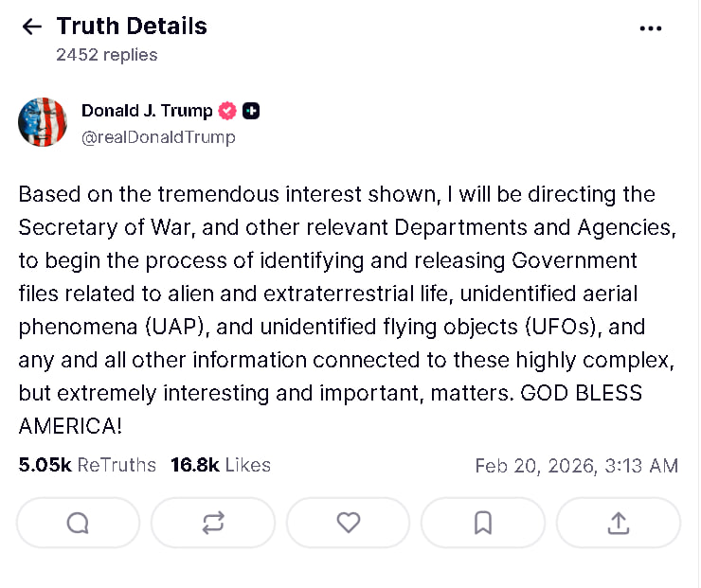This screenshot has height=588, width=701.
Task: Open the @realDonaldTrump handle link
Action: 158,137
